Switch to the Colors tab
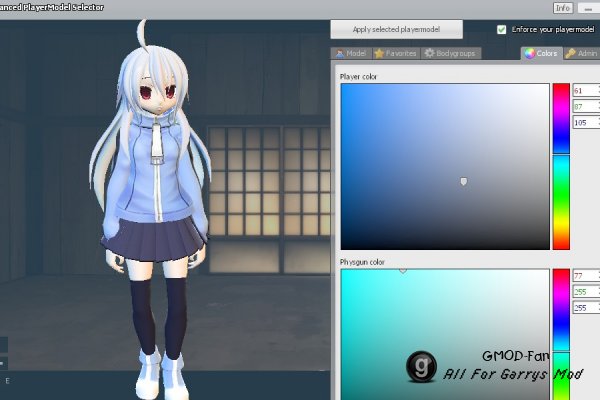600x400 pixels. click(x=541, y=53)
